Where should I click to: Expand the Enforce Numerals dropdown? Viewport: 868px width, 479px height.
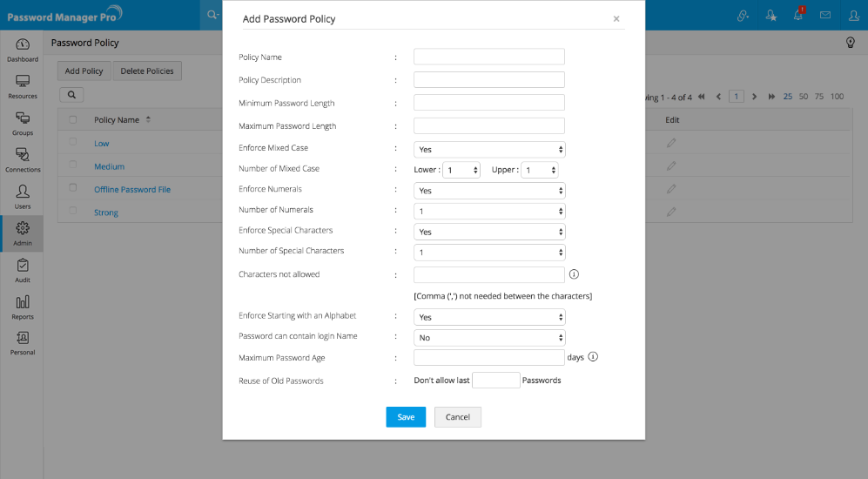tap(489, 190)
